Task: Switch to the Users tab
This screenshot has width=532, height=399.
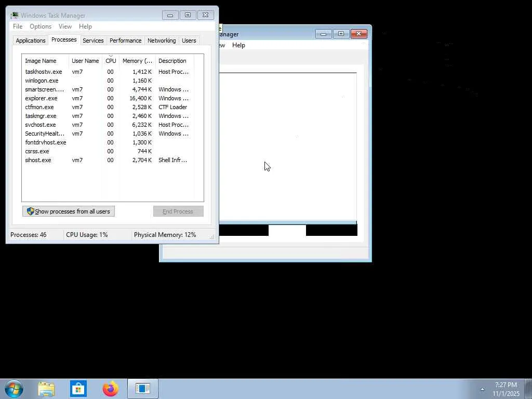Action: tap(189, 41)
